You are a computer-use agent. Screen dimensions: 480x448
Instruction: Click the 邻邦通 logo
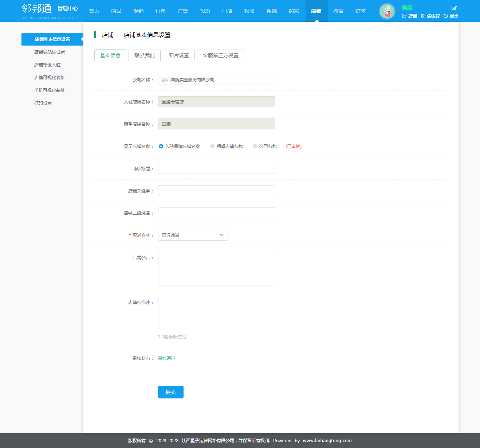tap(37, 9)
